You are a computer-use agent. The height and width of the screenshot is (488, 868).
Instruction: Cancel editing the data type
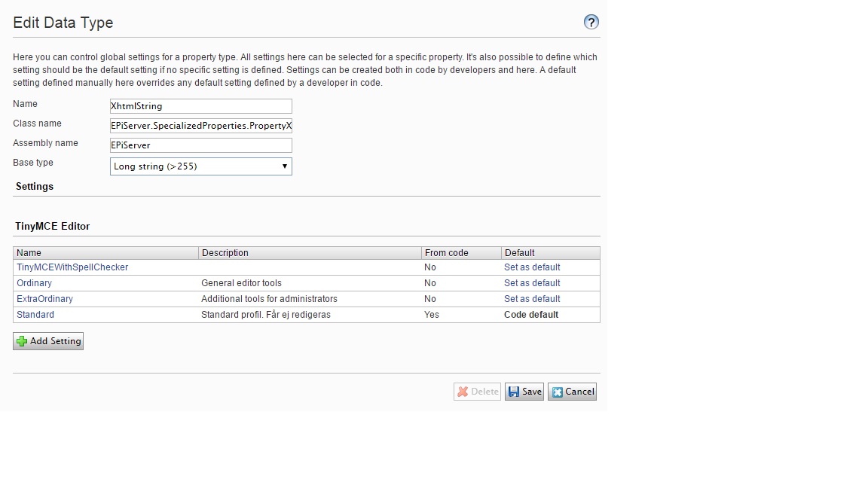pyautogui.click(x=572, y=391)
